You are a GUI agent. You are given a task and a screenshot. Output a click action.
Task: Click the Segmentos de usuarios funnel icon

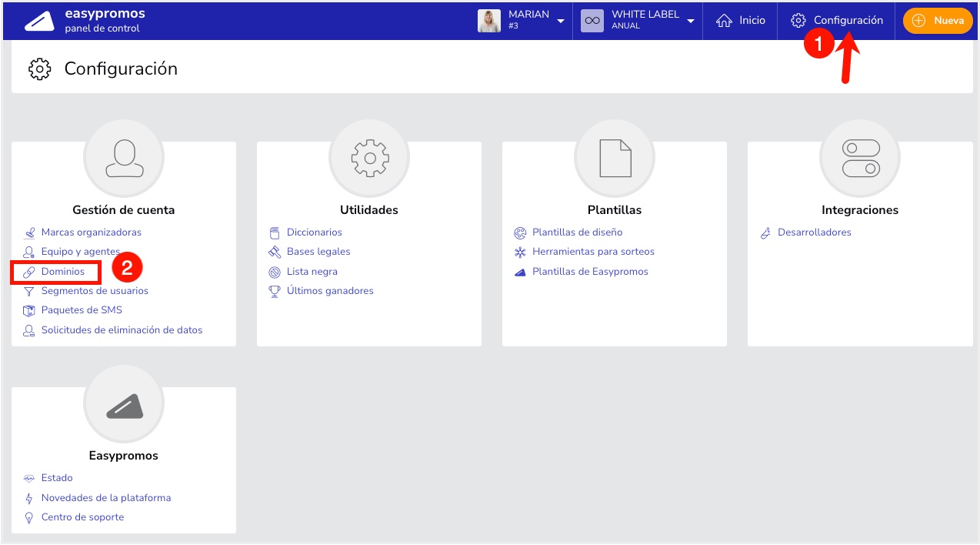(x=29, y=291)
